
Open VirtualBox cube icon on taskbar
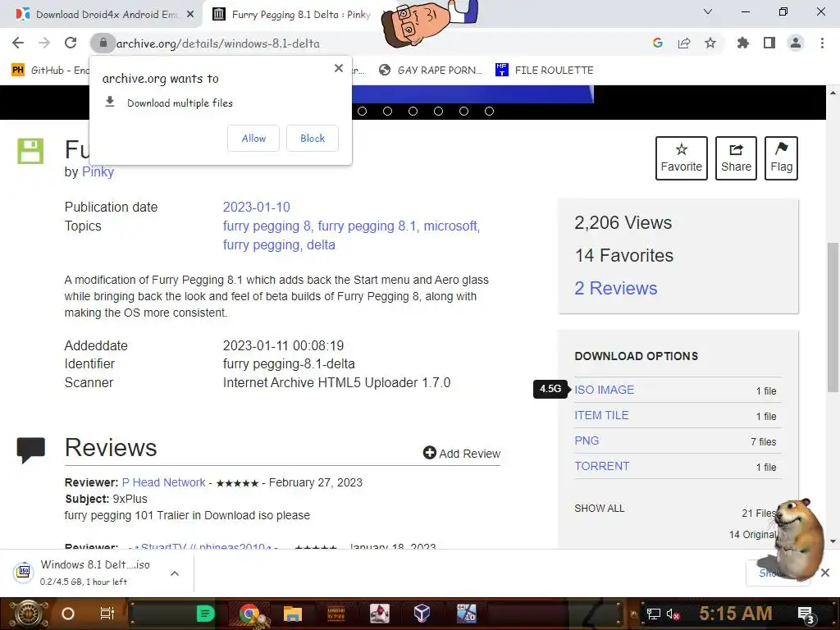pyautogui.click(x=422, y=614)
